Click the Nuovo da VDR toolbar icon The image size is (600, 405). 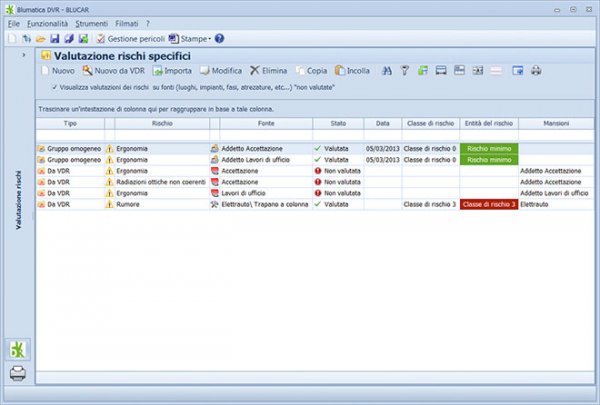88,71
